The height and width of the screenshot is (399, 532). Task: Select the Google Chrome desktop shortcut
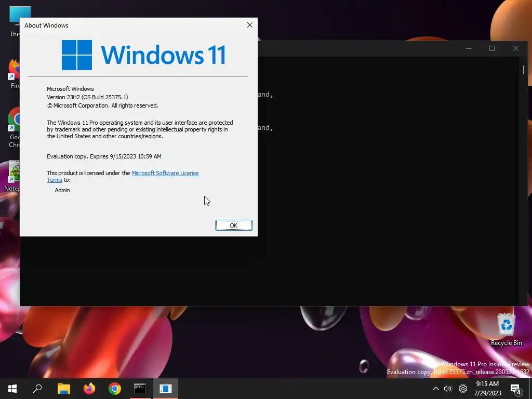pos(14,128)
